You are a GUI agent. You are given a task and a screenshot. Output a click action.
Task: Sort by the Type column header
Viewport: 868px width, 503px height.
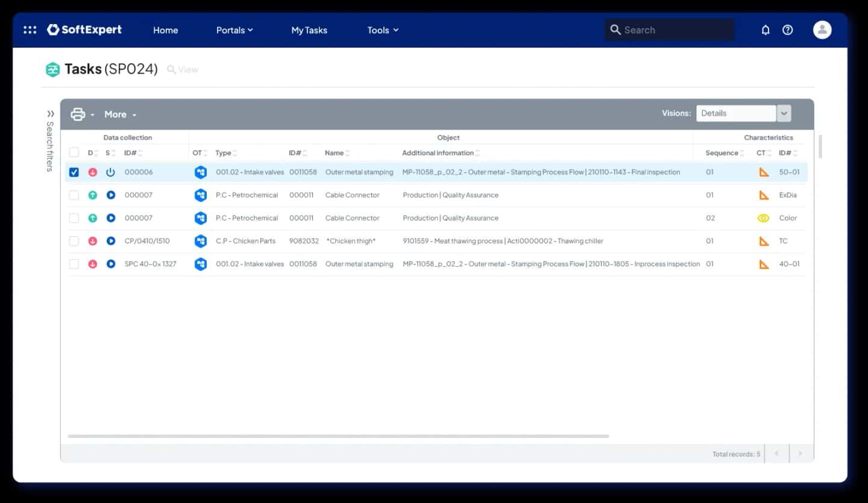coord(226,153)
